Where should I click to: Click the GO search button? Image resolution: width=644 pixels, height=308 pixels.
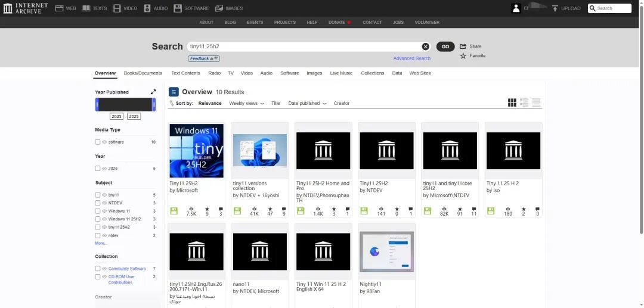tap(445, 46)
